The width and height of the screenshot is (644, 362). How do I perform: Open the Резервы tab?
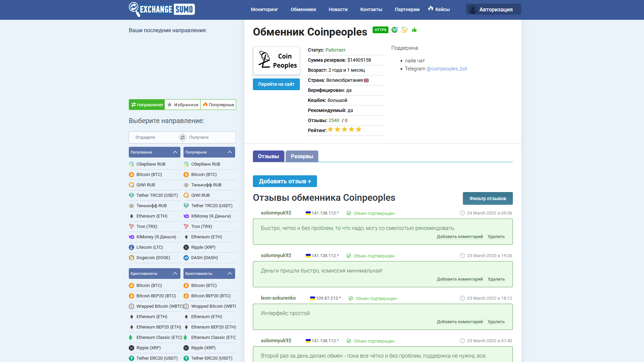click(302, 156)
